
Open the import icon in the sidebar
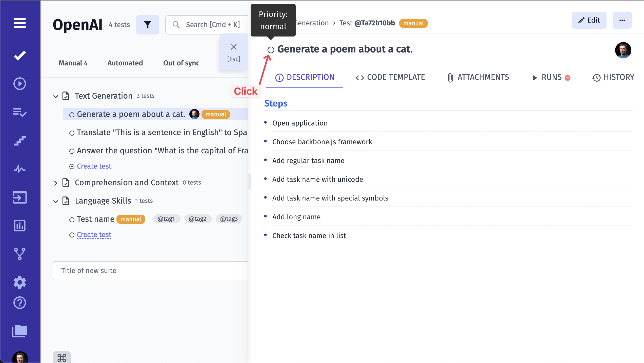[19, 197]
